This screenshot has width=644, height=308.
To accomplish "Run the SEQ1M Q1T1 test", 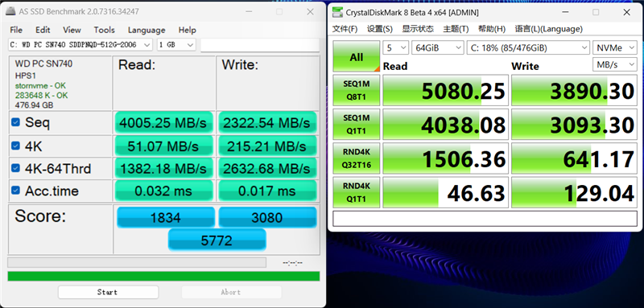I will coord(357,125).
